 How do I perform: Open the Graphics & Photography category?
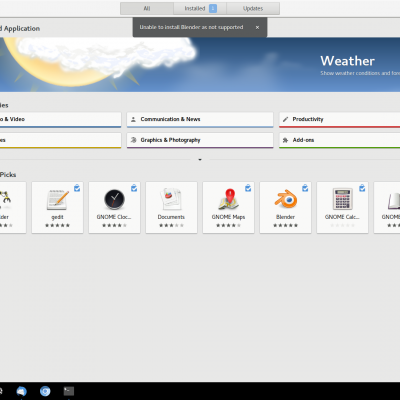point(200,140)
